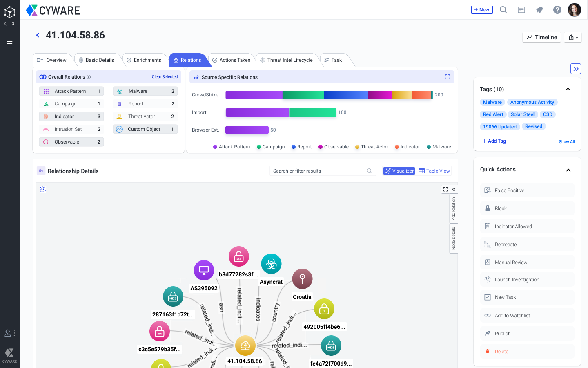588x368 pixels.
Task: Open the help question mark icon
Action: 557,10
